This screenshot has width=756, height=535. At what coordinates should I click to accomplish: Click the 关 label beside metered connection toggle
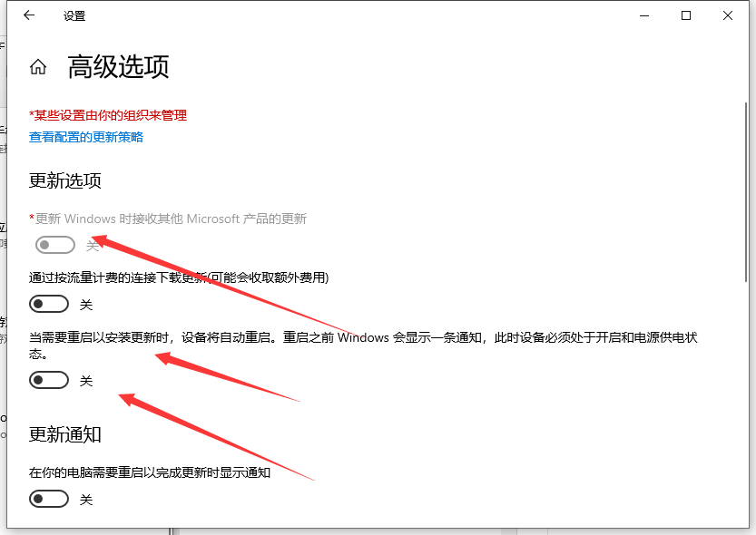[x=86, y=305]
